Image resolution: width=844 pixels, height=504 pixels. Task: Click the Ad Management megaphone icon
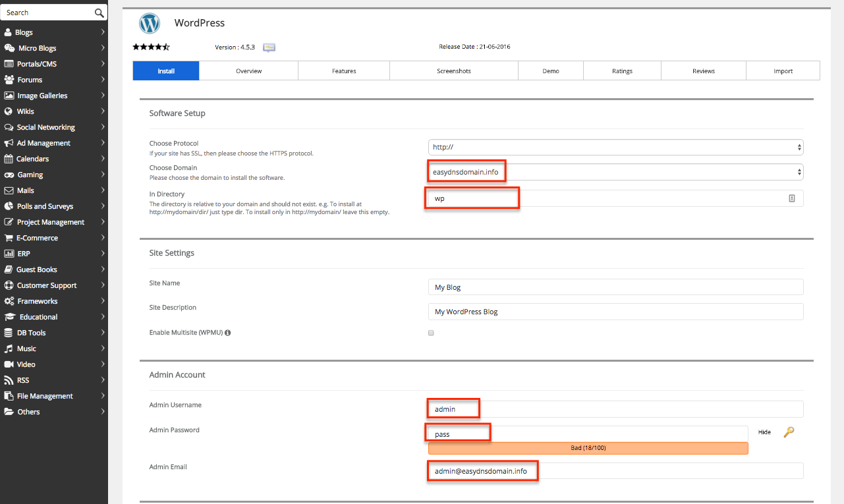tap(9, 143)
